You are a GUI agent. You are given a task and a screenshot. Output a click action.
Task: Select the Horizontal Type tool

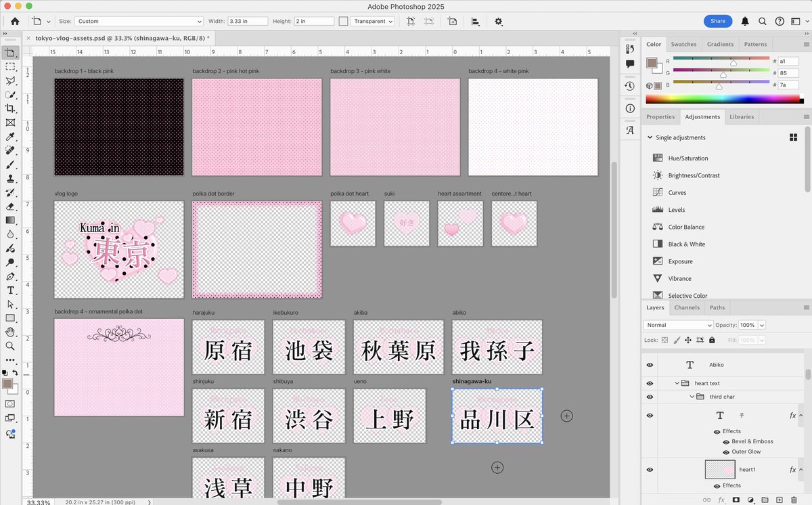click(x=10, y=290)
